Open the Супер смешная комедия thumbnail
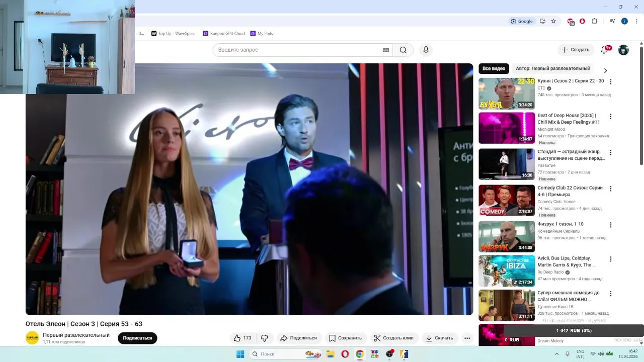The width and height of the screenshot is (644, 362). pyautogui.click(x=507, y=305)
